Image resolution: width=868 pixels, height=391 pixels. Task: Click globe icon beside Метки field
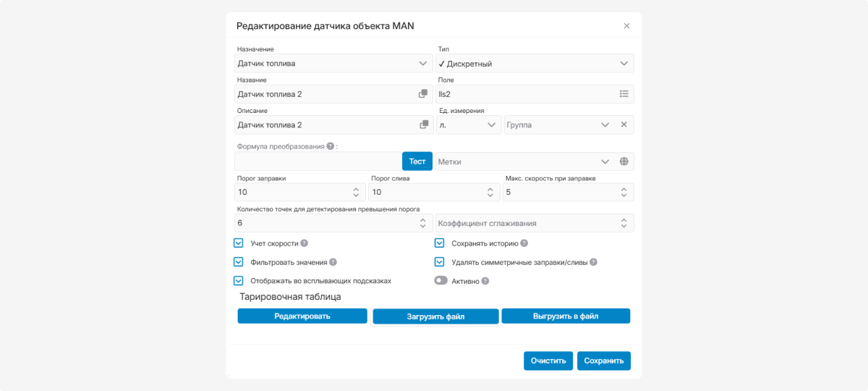coord(624,162)
